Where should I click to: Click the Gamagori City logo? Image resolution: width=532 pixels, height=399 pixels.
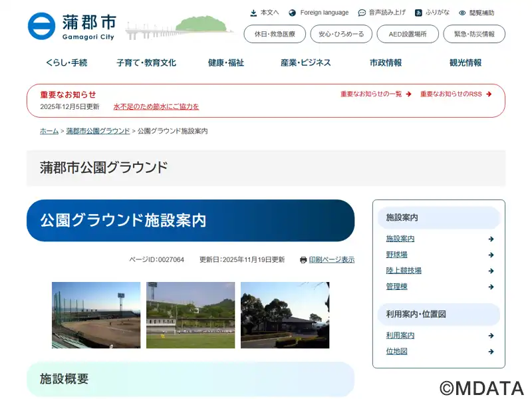(x=71, y=26)
